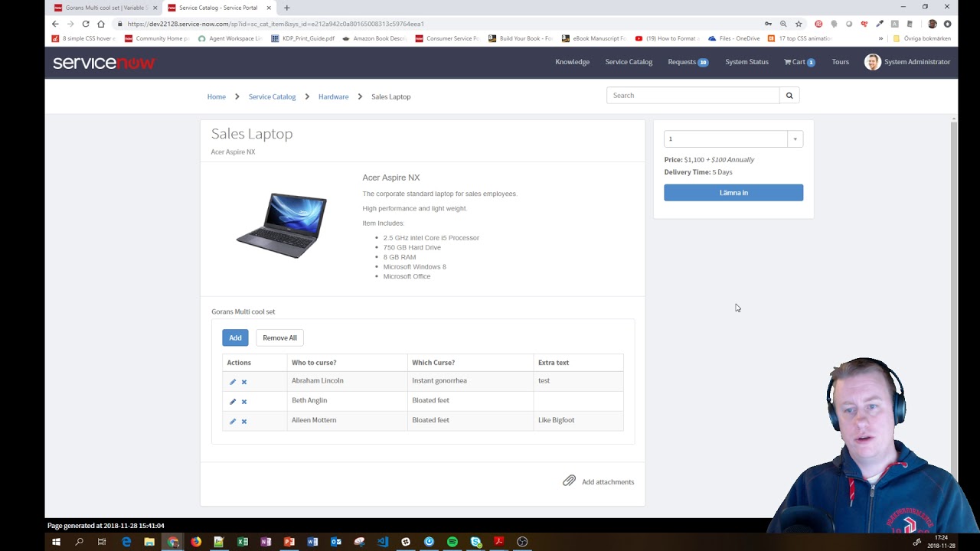Viewport: 980px width, 551px height.
Task: Go to Hardware breadcrumb
Action: pos(333,96)
